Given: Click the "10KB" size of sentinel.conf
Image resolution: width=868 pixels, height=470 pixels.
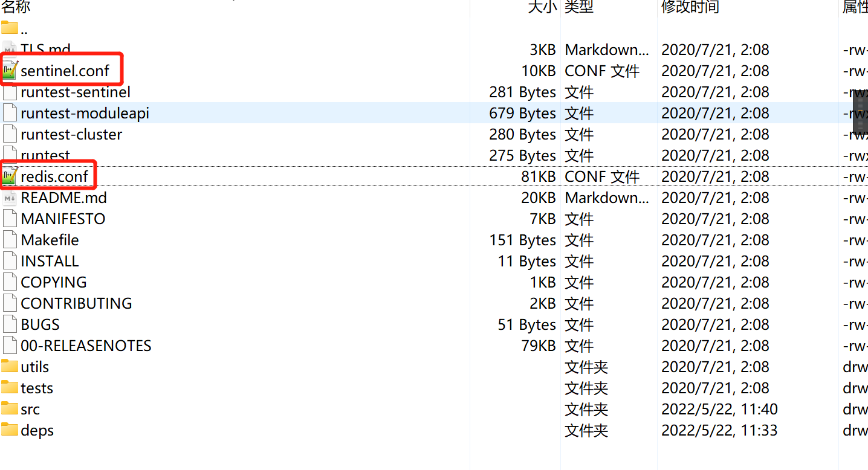Looking at the screenshot, I should point(539,71).
